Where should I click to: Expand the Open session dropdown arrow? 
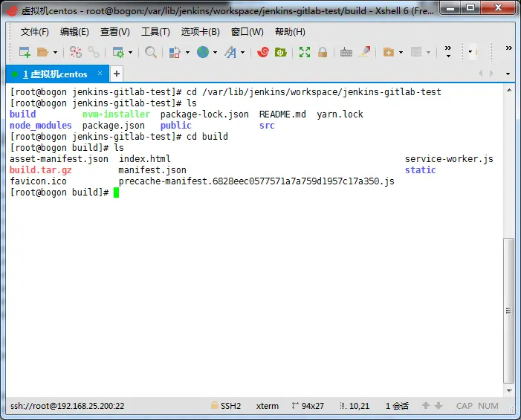[55, 52]
